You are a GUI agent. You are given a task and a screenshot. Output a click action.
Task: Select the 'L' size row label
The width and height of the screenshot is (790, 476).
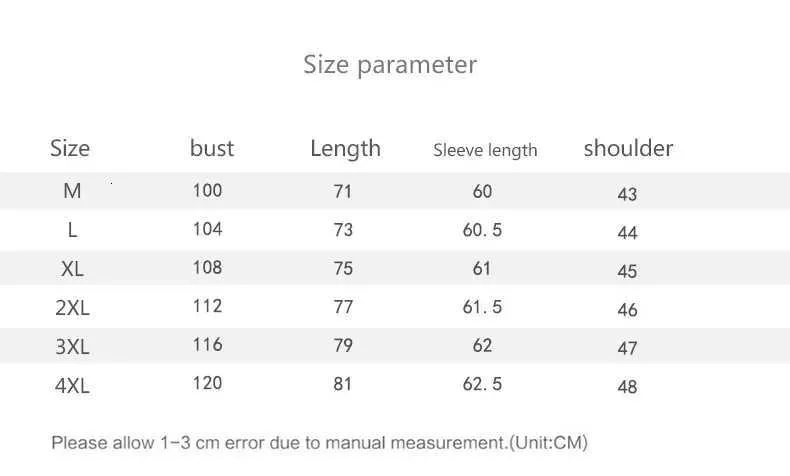[72, 230]
